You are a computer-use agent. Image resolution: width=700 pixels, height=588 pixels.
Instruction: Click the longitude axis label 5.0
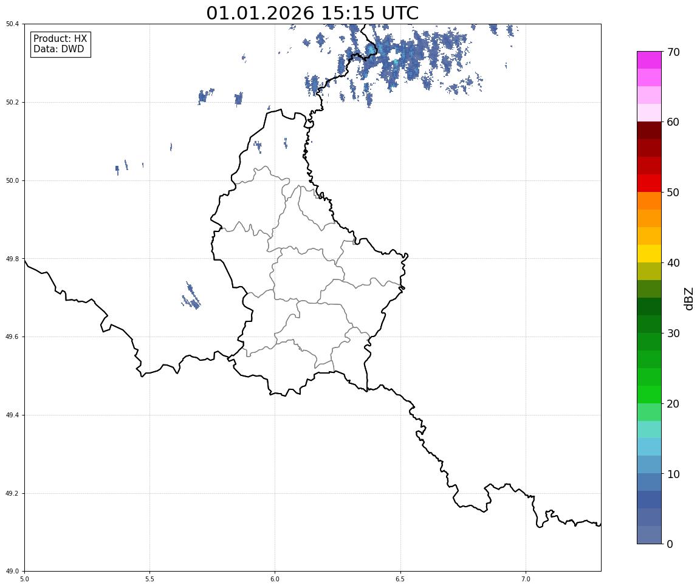coord(24,579)
